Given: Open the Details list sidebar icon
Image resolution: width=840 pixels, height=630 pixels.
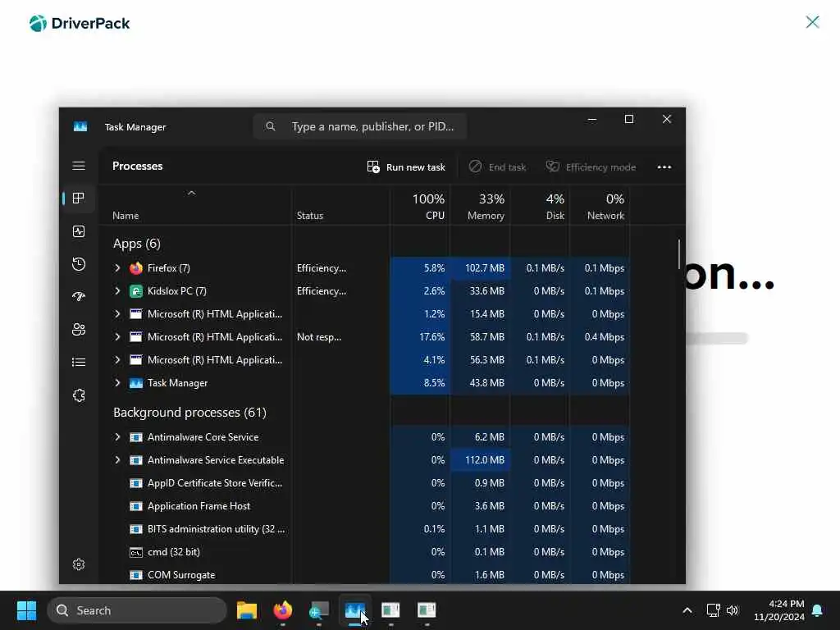Looking at the screenshot, I should coord(79,363).
